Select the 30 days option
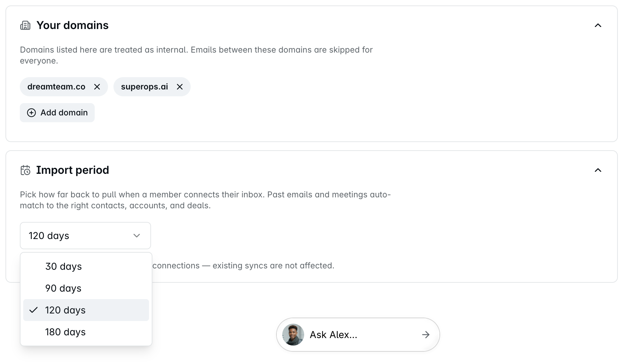This screenshot has height=364, width=624. (x=86, y=266)
